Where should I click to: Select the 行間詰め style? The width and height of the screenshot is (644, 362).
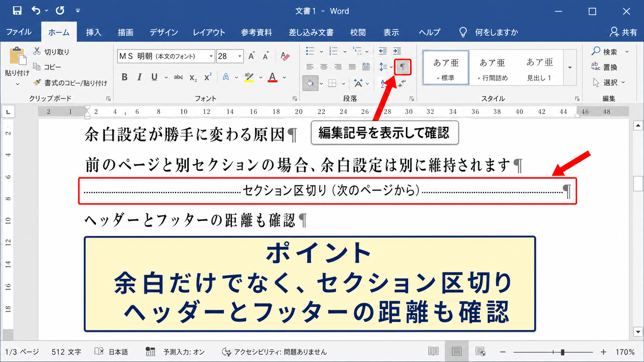493,68
